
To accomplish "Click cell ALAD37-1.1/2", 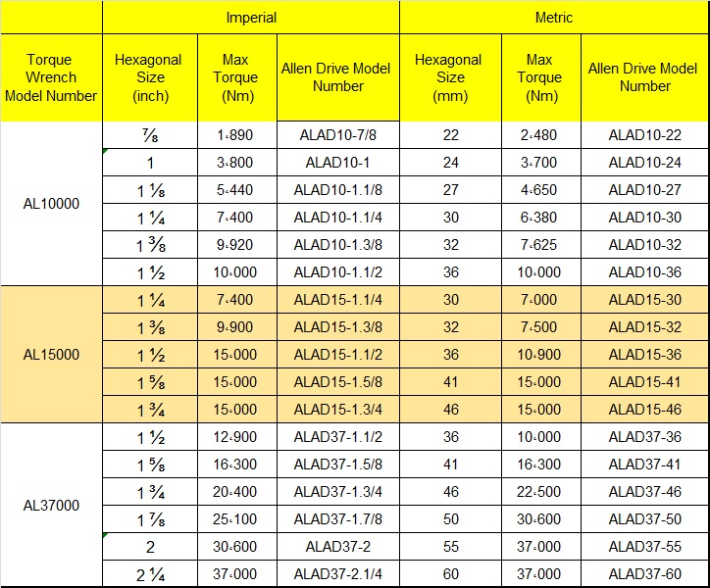I will [338, 437].
